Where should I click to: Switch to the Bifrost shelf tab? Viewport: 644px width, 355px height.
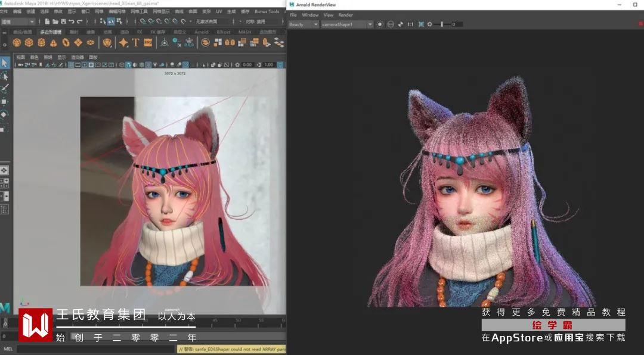pyautogui.click(x=224, y=32)
